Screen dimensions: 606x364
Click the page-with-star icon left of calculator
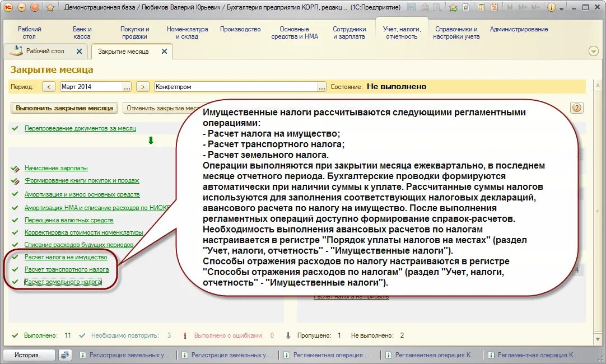point(466,7)
